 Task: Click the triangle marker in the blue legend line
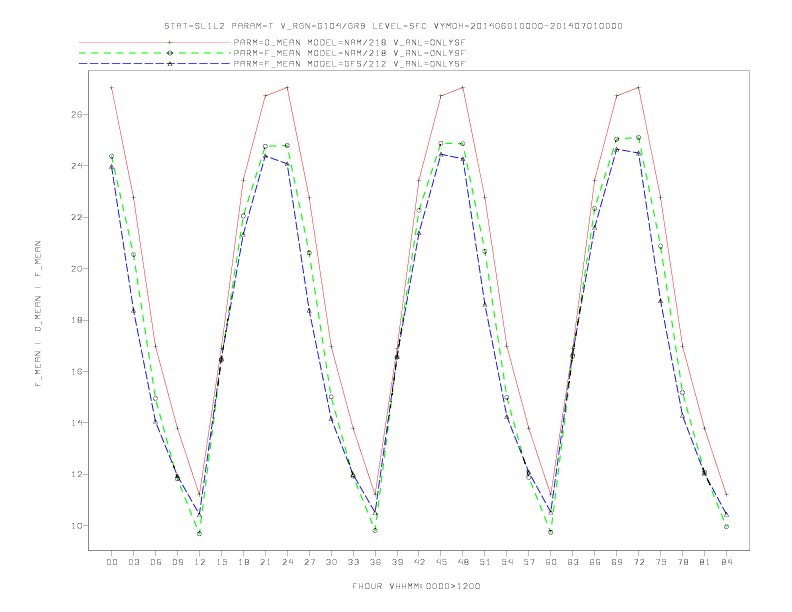[170, 64]
